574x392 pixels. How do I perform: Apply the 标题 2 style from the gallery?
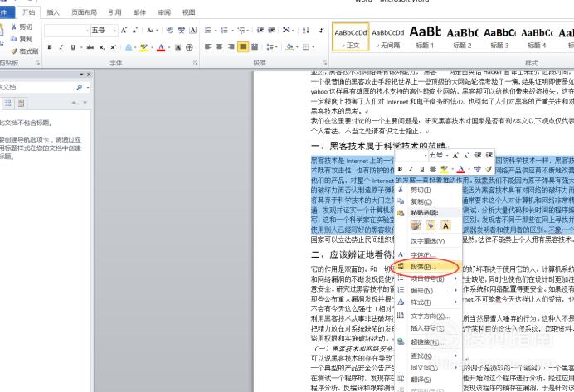(x=462, y=36)
